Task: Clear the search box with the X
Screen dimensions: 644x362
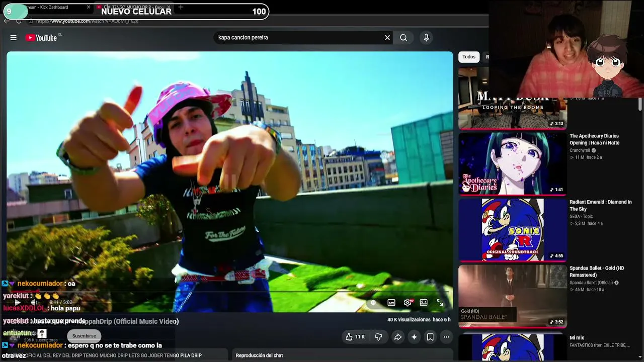Action: [x=387, y=38]
